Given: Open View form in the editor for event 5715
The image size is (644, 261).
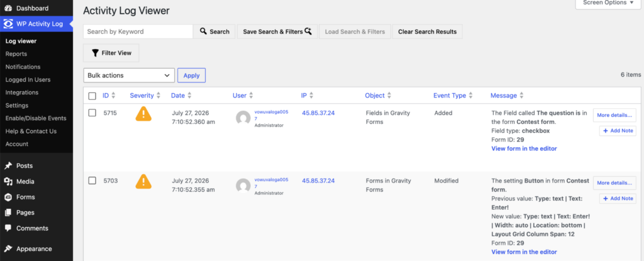Looking at the screenshot, I should tap(524, 148).
